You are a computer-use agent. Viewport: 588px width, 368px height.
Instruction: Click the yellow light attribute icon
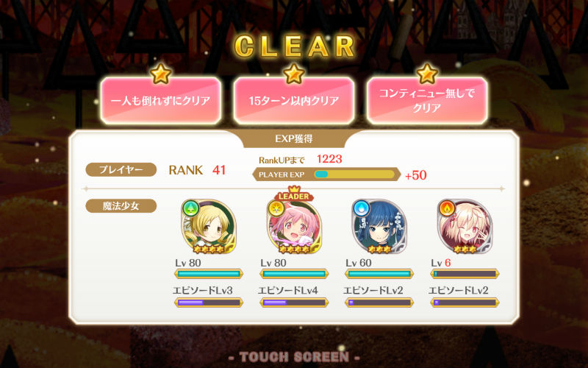[x=276, y=208]
